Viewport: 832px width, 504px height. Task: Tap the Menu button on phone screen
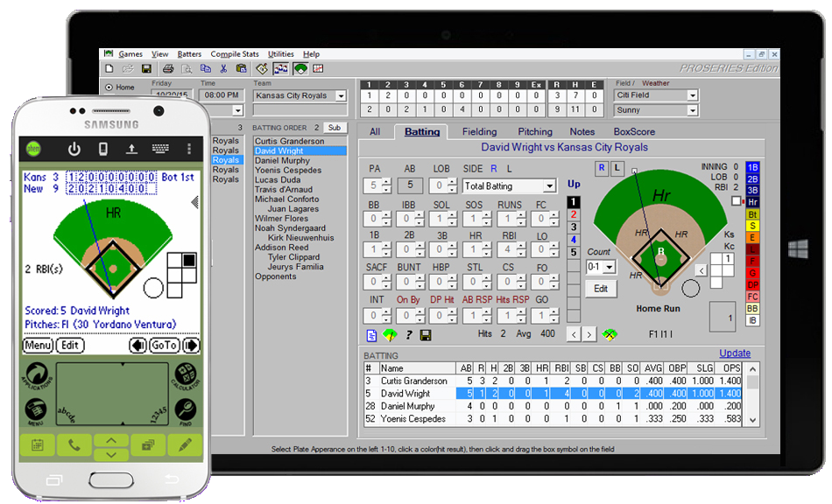click(x=39, y=346)
